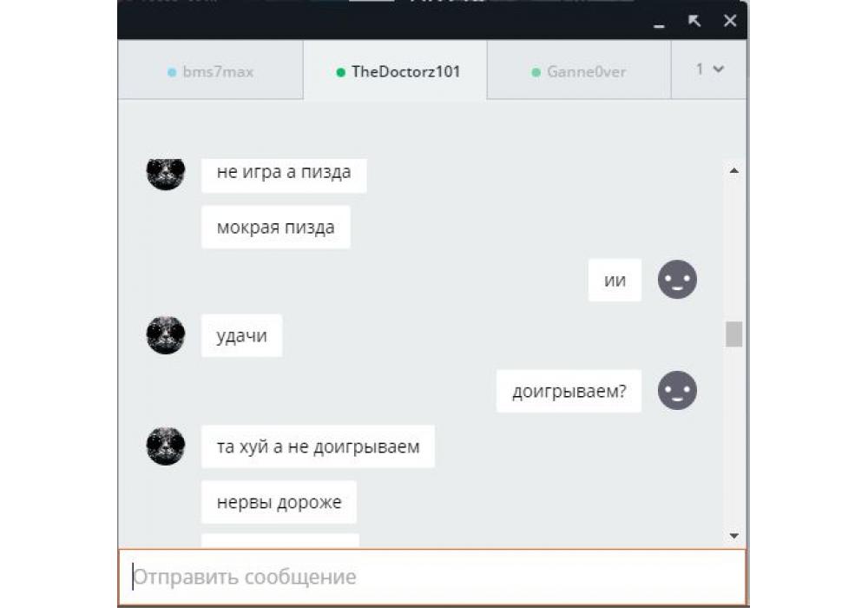Select the TheDoctorz101 chat tab

395,71
